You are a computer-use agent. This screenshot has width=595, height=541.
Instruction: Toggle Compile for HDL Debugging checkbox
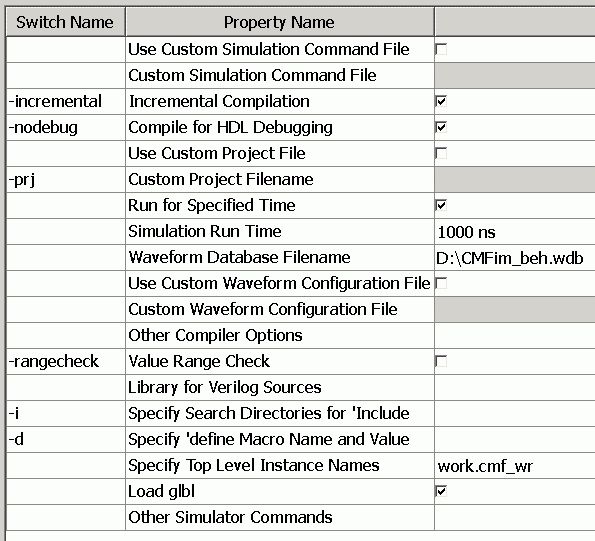(x=441, y=127)
